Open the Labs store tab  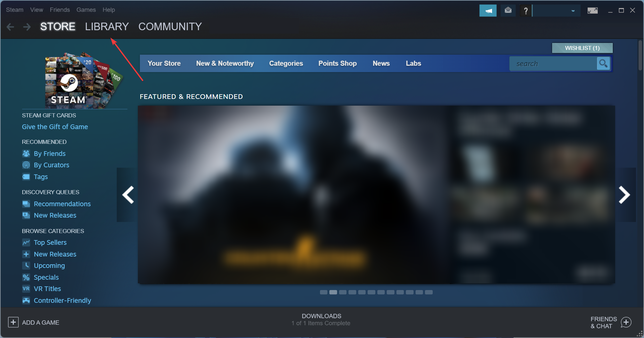tap(413, 63)
